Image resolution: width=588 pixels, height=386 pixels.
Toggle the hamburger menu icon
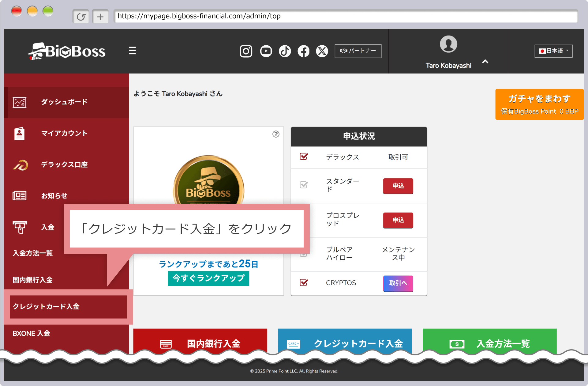click(132, 51)
